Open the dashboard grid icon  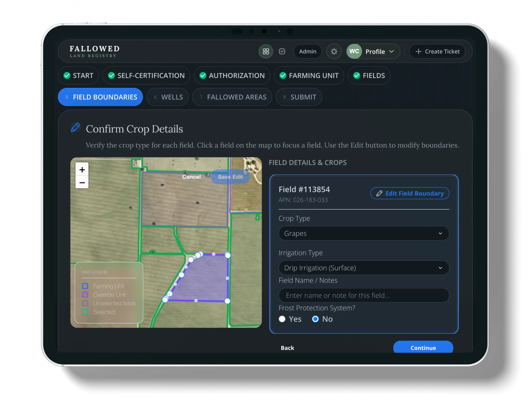(x=266, y=51)
